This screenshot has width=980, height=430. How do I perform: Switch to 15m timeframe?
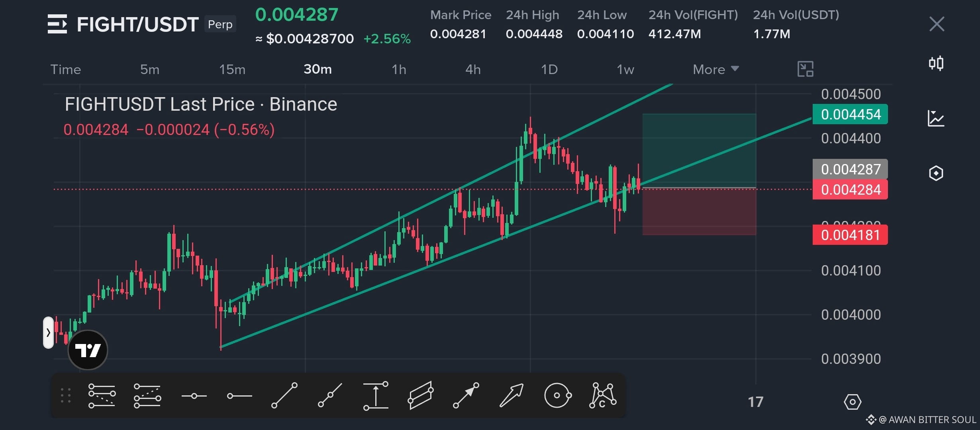[x=232, y=70]
